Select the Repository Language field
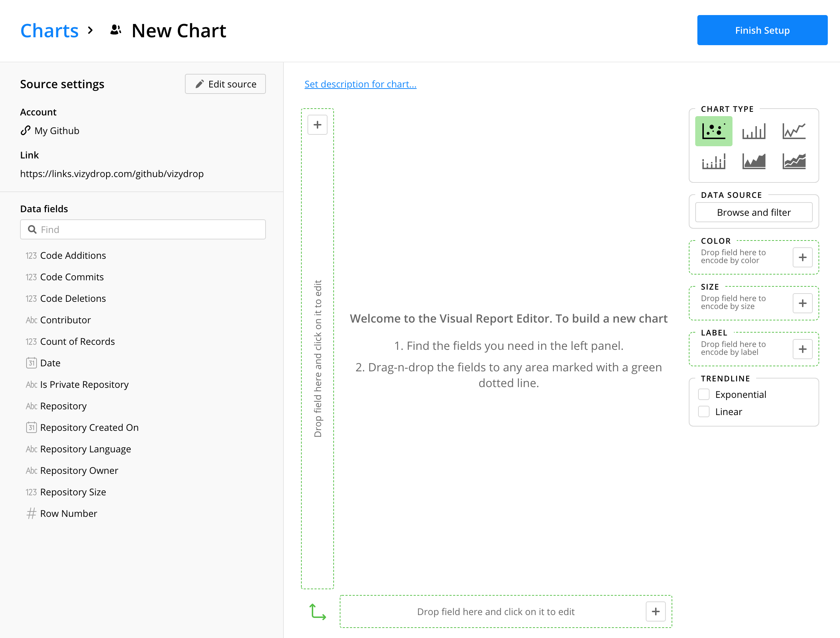This screenshot has height=638, width=840. tap(85, 449)
